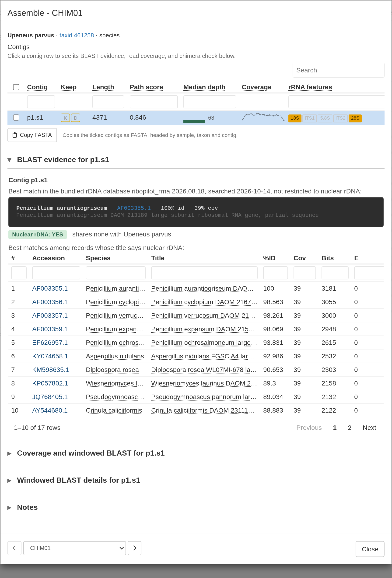Go to next sample with right chevron
The image size is (392, 578).
click(x=135, y=548)
